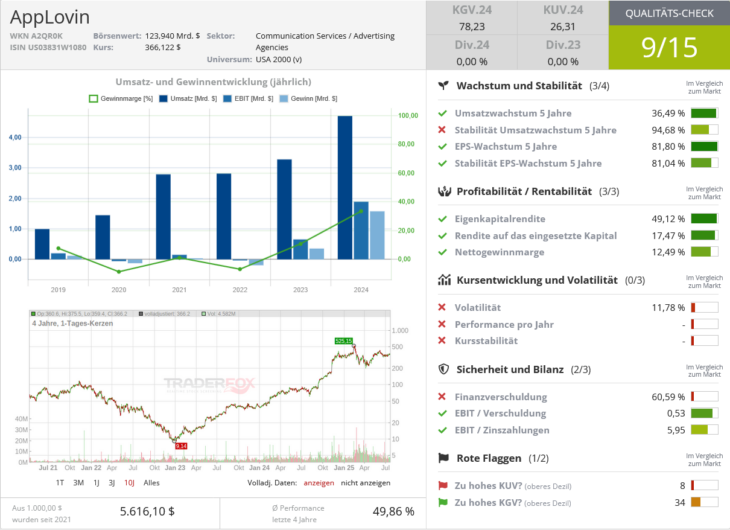Click the checkmark next to EPS-Wachstum 5 Jahre
730x530 pixels.
click(442, 146)
